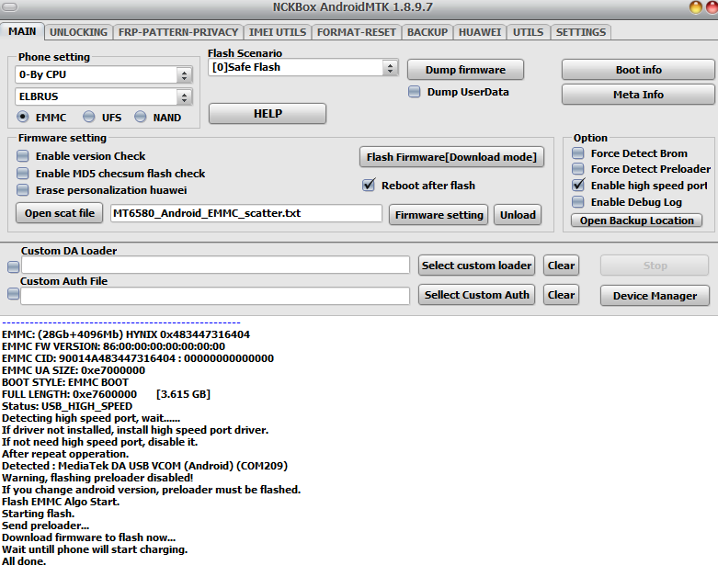This screenshot has width=718, height=588.
Task: Open the IMEI UTILS tab
Action: (x=278, y=32)
